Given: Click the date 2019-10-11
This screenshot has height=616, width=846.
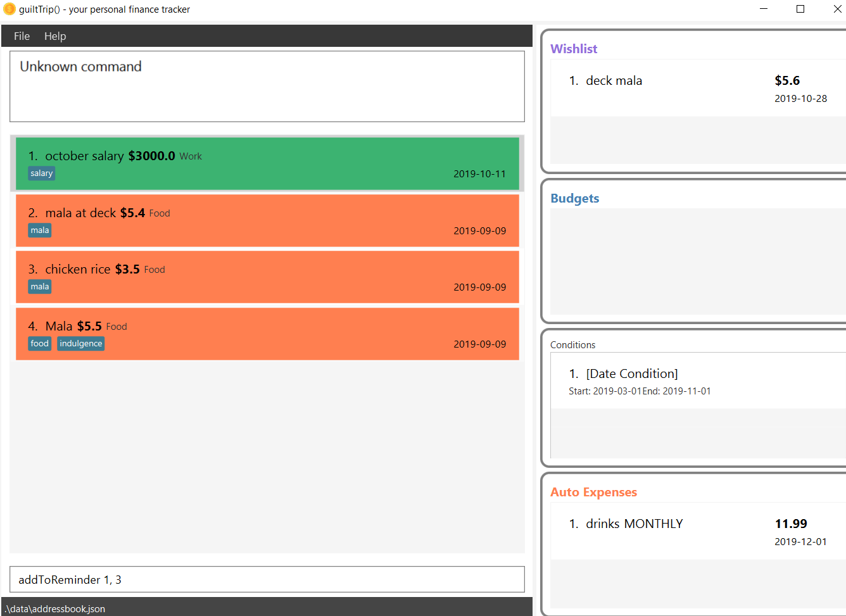Looking at the screenshot, I should click(480, 174).
